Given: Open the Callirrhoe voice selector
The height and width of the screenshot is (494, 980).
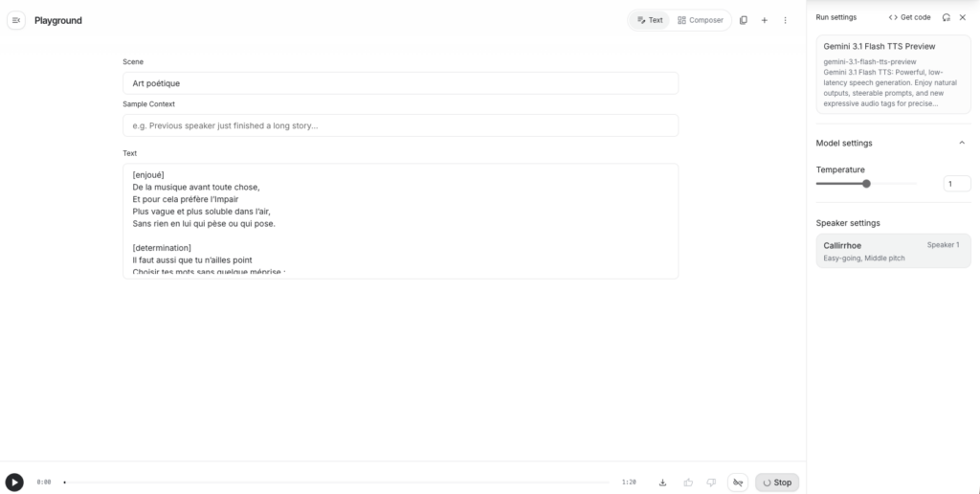Looking at the screenshot, I should (893, 251).
